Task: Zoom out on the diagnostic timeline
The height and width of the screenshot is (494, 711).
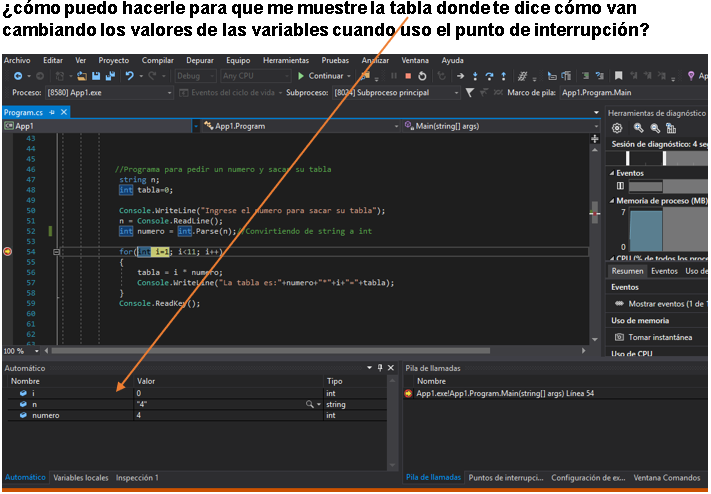Action: tap(655, 128)
